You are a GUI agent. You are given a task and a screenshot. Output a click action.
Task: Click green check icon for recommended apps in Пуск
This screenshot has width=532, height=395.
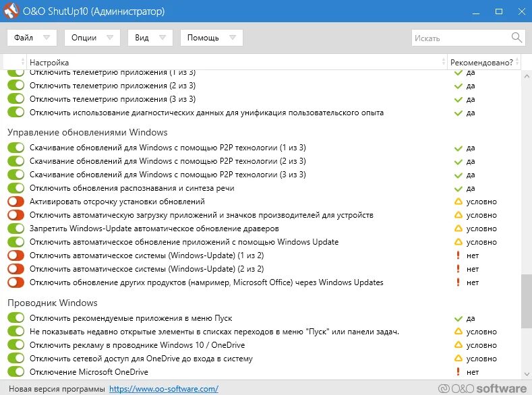(x=459, y=318)
